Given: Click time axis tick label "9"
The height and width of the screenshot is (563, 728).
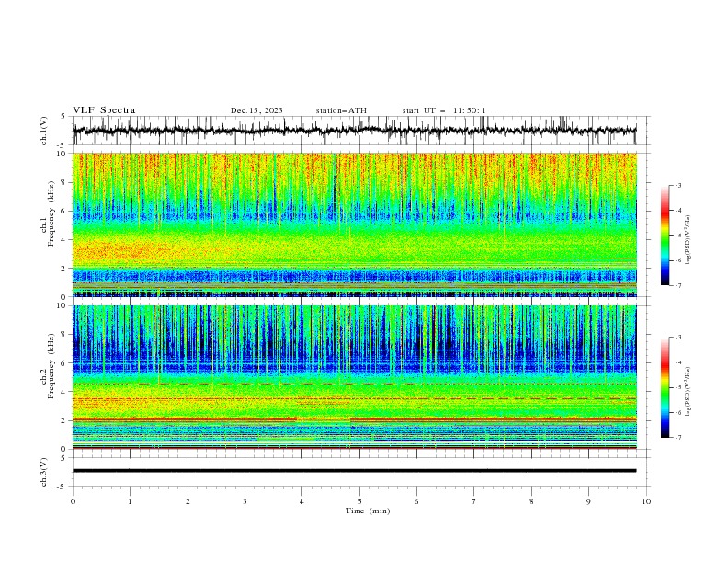Looking at the screenshot, I should click(588, 501).
